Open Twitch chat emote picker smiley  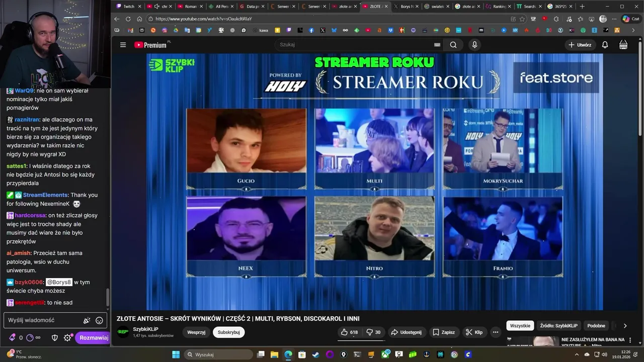point(100,320)
